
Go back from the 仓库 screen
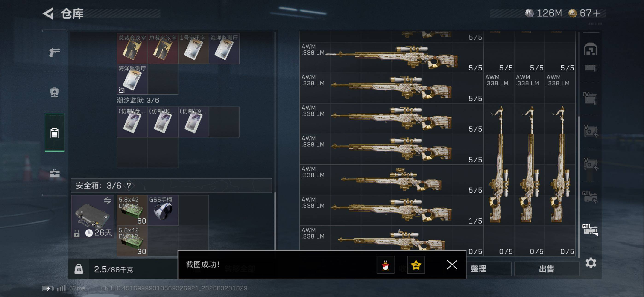48,13
